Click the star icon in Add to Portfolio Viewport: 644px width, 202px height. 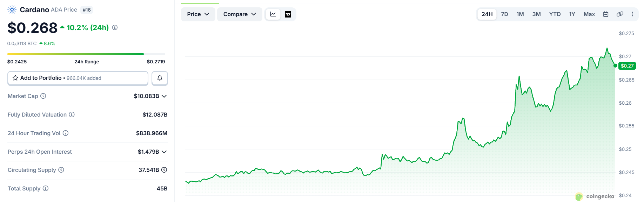click(15, 78)
